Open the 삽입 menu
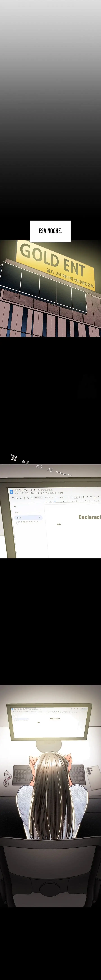101x980 pixels. pyautogui.click(x=32, y=493)
